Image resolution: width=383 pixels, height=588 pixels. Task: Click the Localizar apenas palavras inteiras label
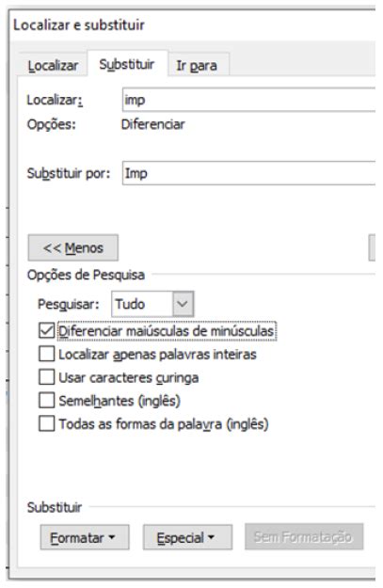tap(157, 355)
